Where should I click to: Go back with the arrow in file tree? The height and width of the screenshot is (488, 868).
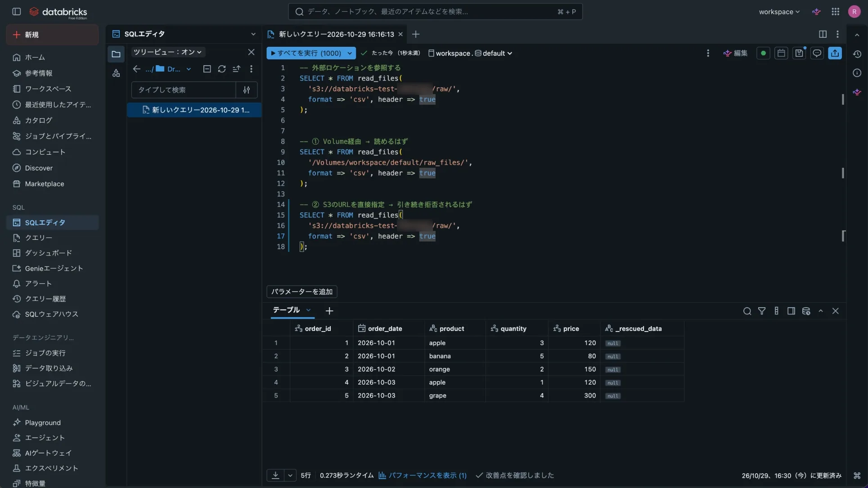coord(137,69)
